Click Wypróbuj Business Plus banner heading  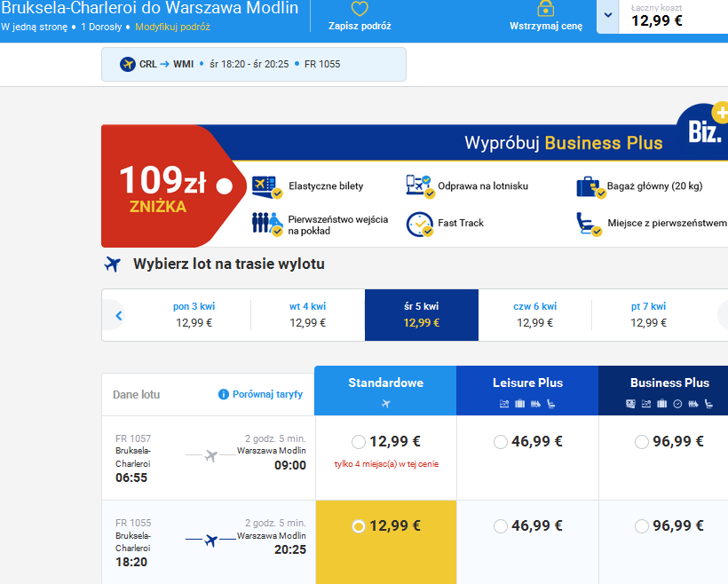(x=563, y=143)
